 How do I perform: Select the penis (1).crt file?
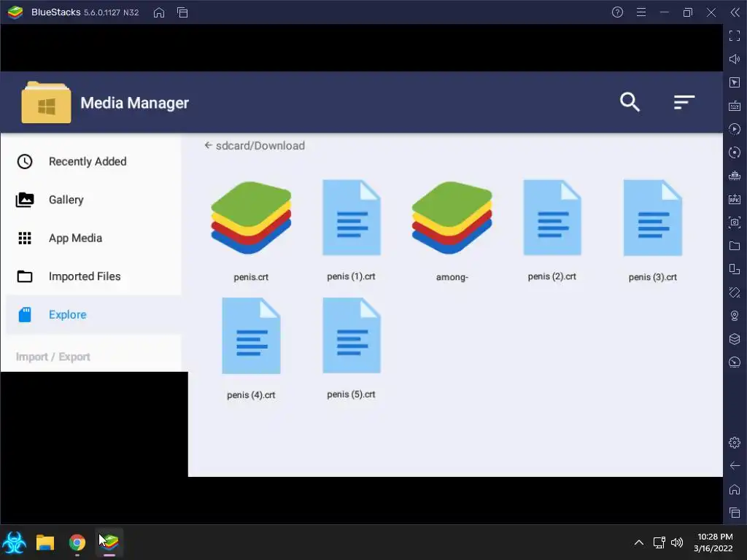(x=351, y=230)
